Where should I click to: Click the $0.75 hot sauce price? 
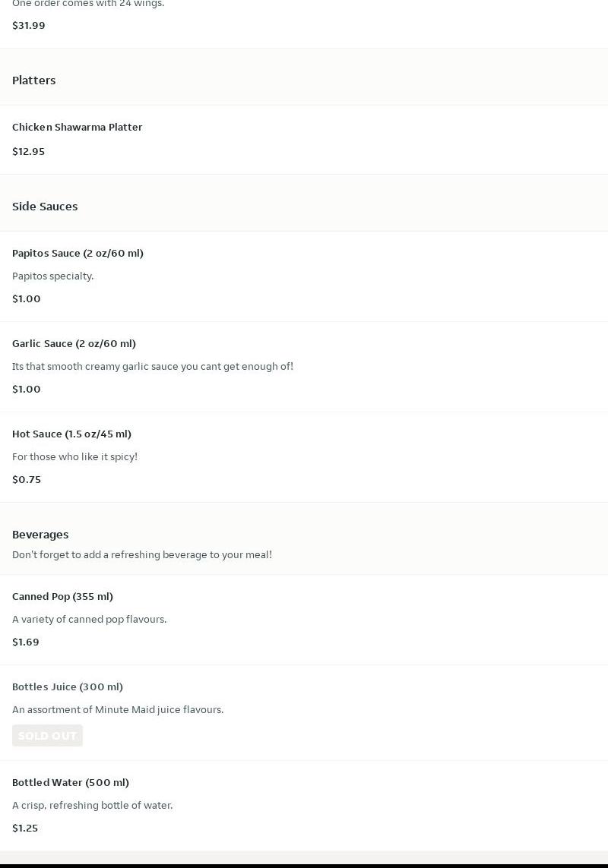[x=27, y=479]
